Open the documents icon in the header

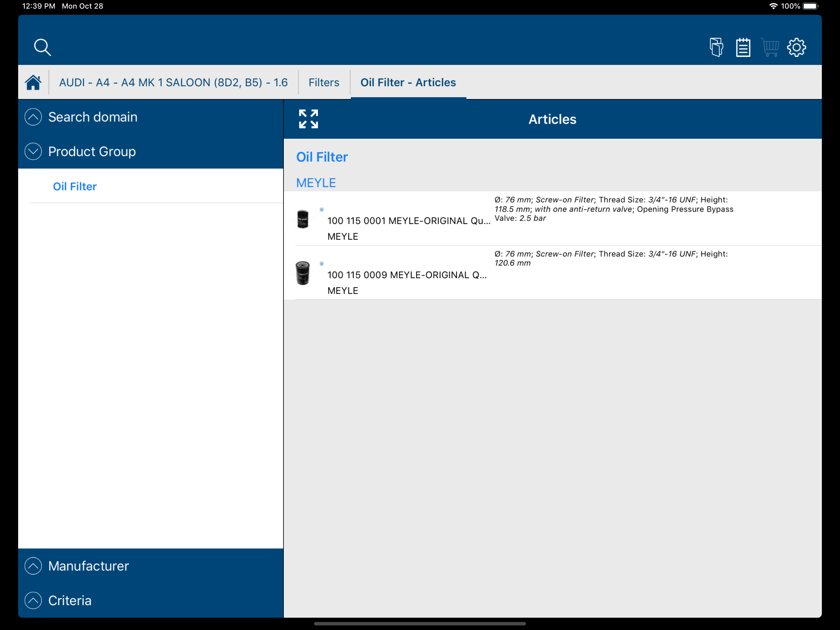tap(716, 47)
